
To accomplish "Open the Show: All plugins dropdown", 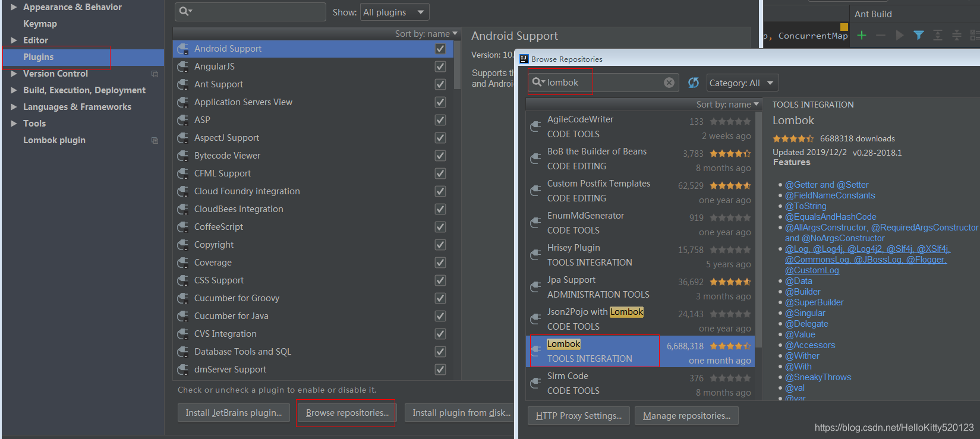I will (x=395, y=12).
